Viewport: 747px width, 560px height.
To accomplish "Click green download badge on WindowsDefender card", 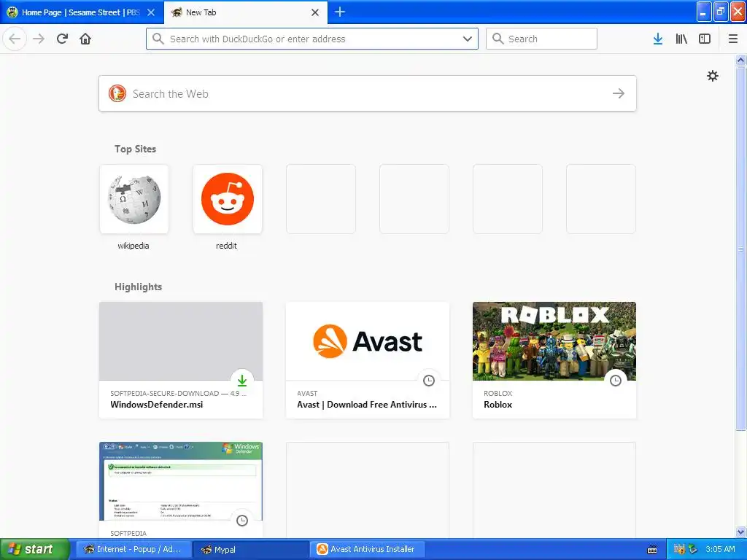I will pyautogui.click(x=242, y=381).
